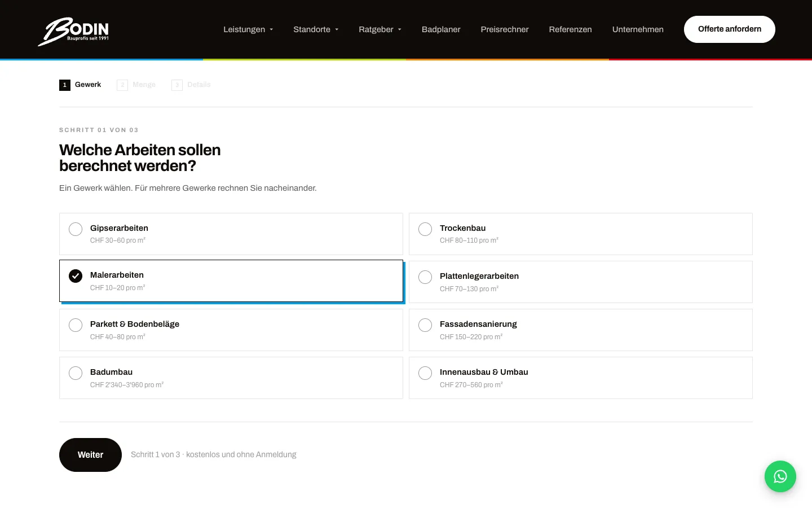Expand the Ratgeber dropdown menu
Viewport: 812px width, 508px height.
(380, 29)
